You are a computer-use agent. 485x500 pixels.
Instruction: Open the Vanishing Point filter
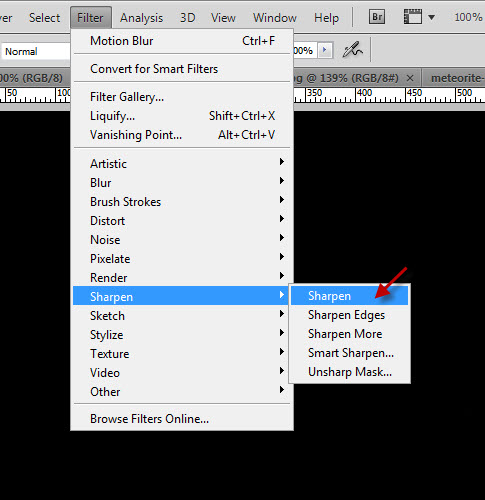[x=182, y=135]
